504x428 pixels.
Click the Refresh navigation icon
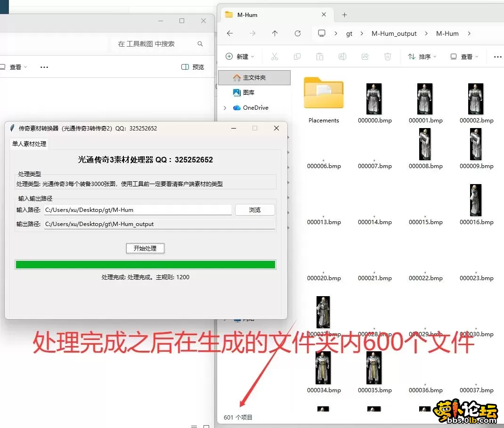coord(298,33)
